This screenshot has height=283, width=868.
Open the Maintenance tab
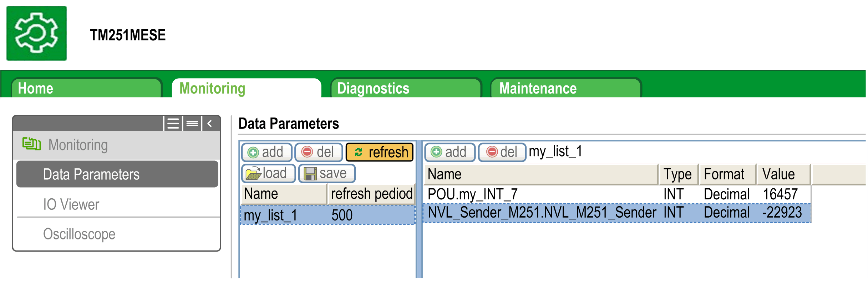[x=565, y=88]
